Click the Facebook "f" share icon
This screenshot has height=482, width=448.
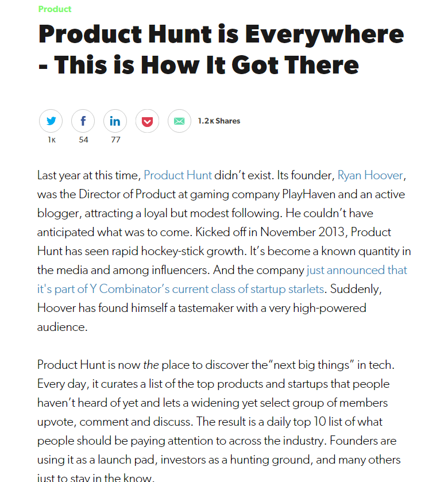pyautogui.click(x=83, y=121)
